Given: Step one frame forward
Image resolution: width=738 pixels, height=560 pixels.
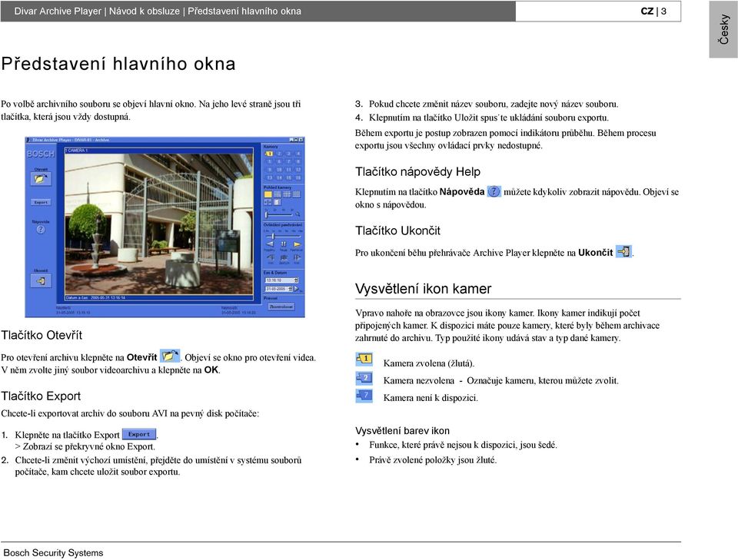Looking at the screenshot, I should tap(297, 257).
